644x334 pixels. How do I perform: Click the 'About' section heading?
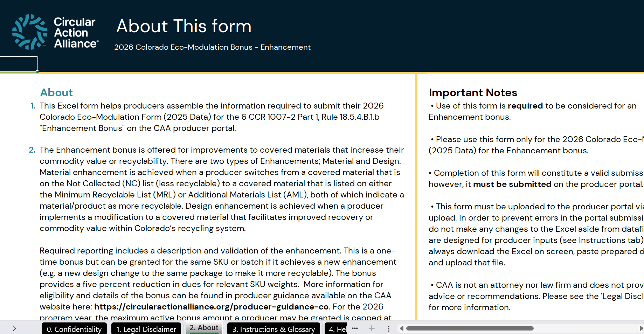point(56,92)
